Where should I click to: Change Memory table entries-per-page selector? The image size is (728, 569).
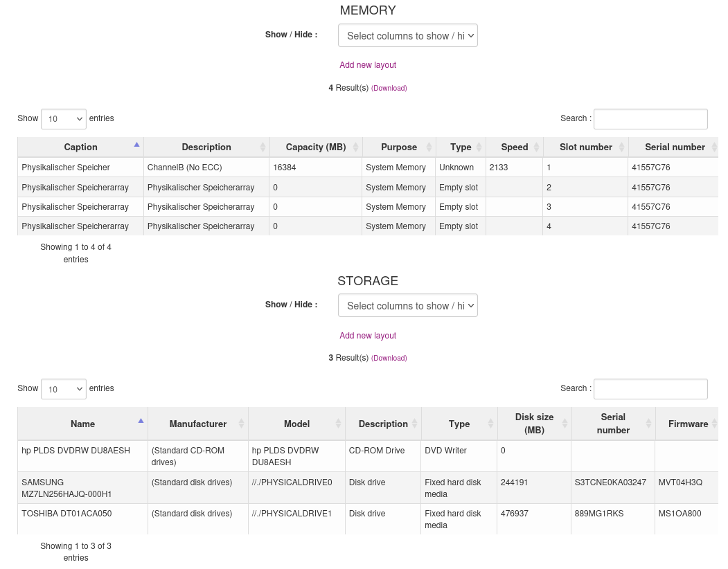pos(63,119)
